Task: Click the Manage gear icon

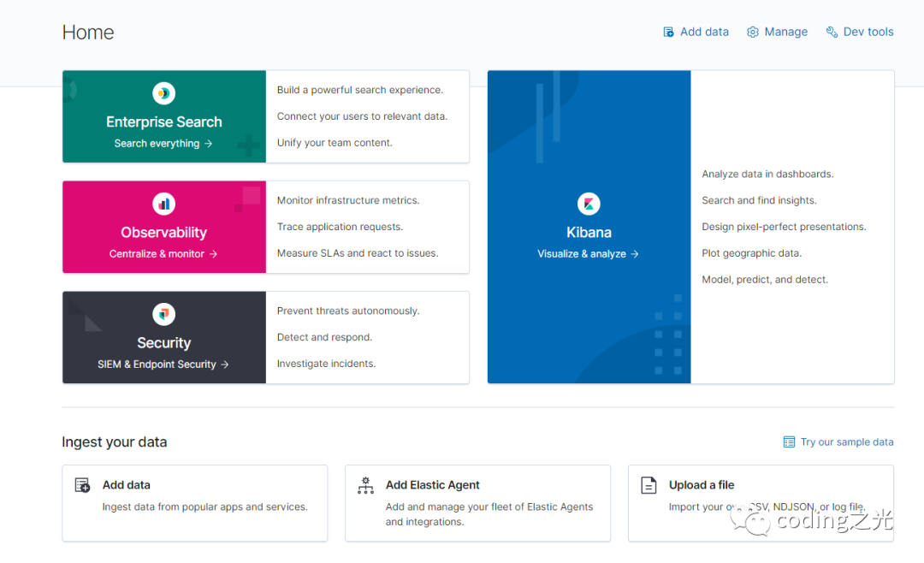Action: coord(753,32)
